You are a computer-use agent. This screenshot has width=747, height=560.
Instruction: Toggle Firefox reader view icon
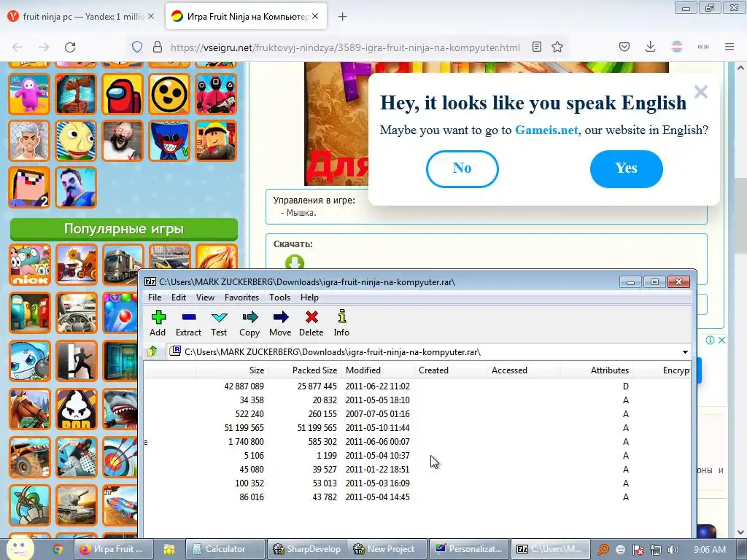(537, 47)
